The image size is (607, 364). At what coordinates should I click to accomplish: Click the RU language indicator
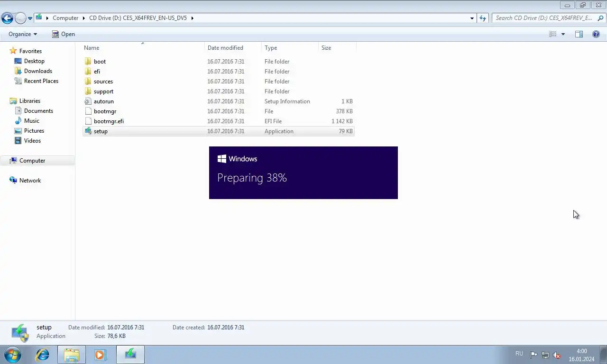519,354
